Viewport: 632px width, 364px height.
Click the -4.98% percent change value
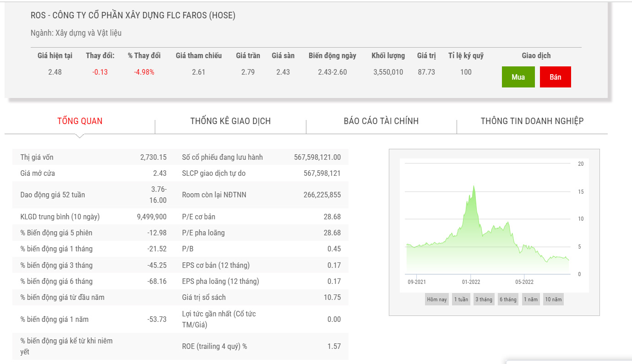[144, 72]
